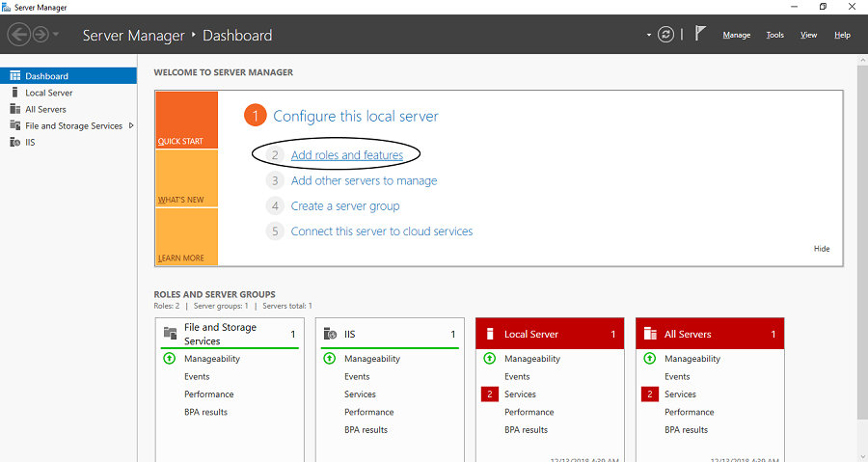Open the View menu
The height and width of the screenshot is (462, 868).
point(808,35)
